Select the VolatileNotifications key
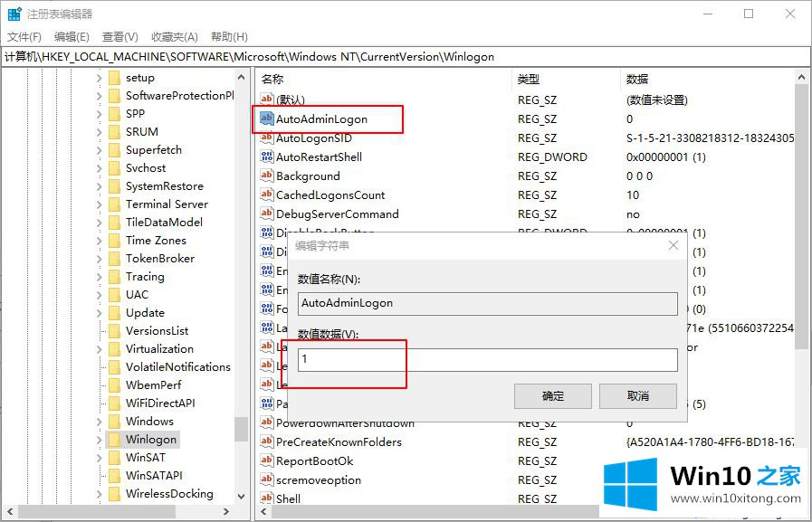This screenshot has height=522, width=812. click(177, 367)
